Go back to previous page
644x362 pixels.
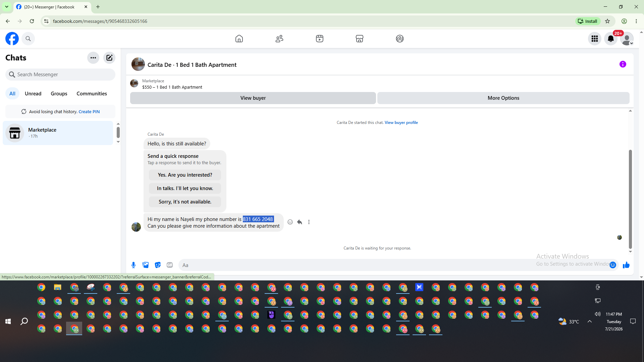click(x=8, y=21)
